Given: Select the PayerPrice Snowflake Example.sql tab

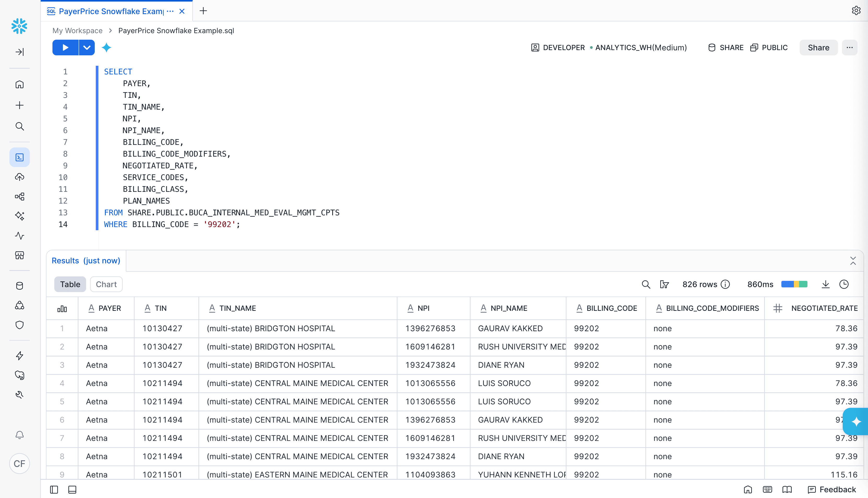Looking at the screenshot, I should (109, 11).
